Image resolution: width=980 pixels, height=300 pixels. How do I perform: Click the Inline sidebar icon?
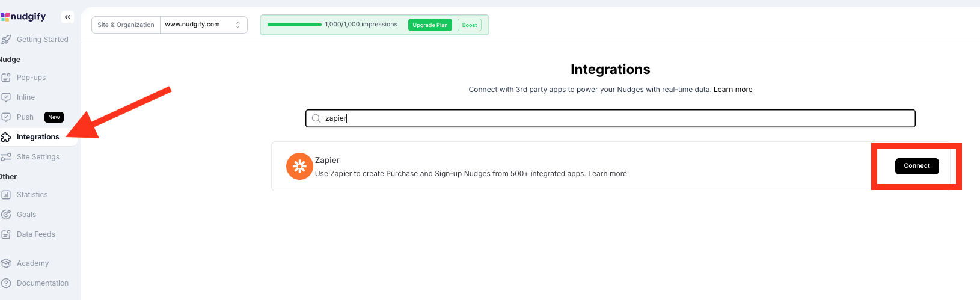[x=6, y=97]
